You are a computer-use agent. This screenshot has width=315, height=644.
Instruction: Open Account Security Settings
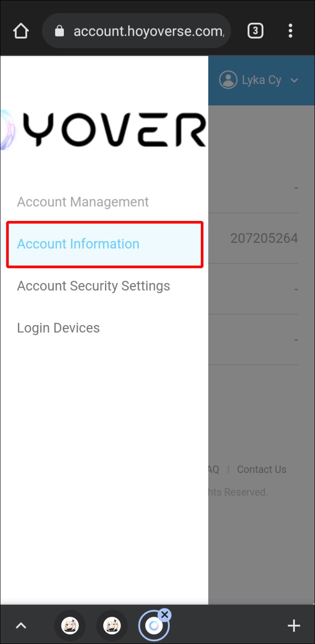(x=93, y=286)
